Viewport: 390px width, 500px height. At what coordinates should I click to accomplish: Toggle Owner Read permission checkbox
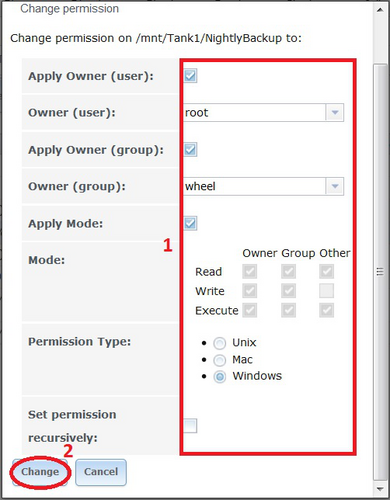click(x=250, y=271)
